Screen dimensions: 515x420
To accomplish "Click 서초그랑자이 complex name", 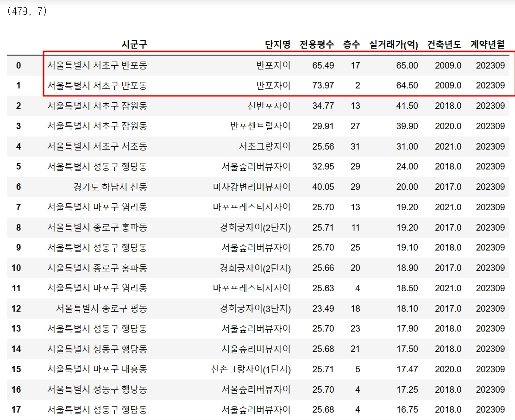I will pyautogui.click(x=265, y=146).
